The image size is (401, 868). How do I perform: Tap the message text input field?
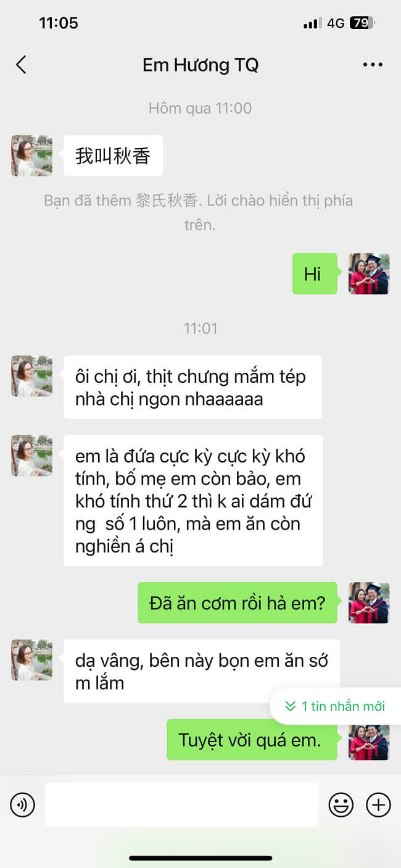pos(181,805)
